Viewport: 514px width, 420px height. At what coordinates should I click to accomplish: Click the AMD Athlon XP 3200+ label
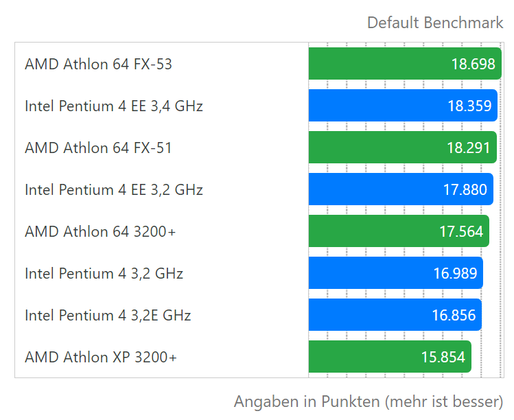coord(101,357)
